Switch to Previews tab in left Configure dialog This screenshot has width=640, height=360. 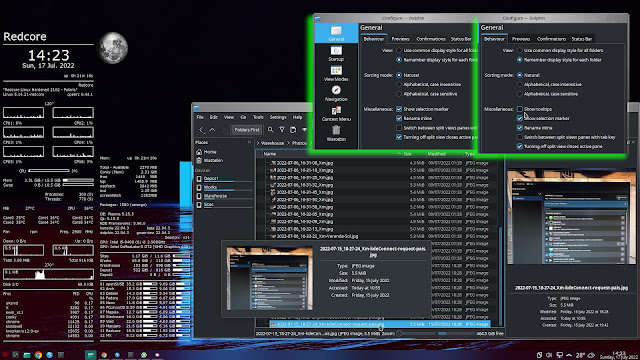point(400,39)
